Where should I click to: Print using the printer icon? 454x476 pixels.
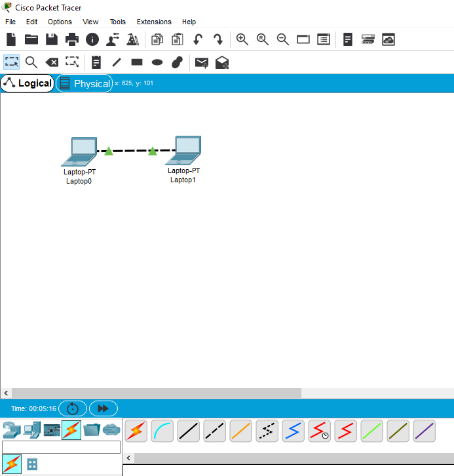point(72,39)
